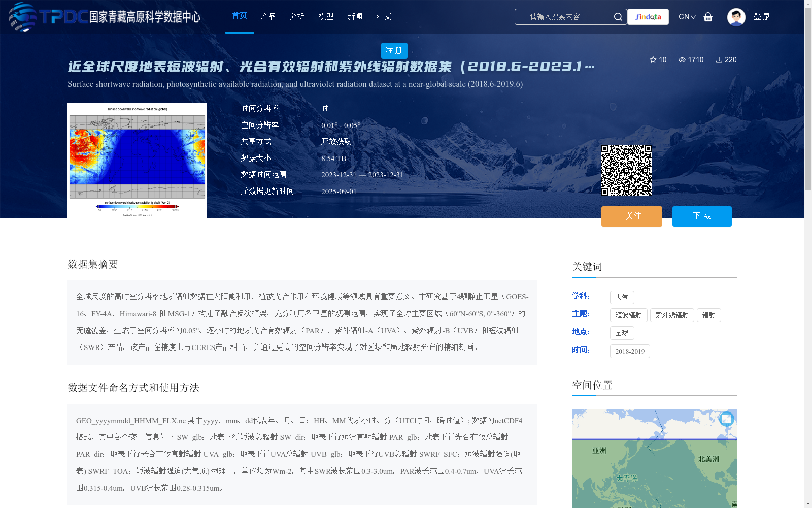The image size is (812, 508).
Task: Click the Chinese dataset title heading
Action: click(331, 67)
